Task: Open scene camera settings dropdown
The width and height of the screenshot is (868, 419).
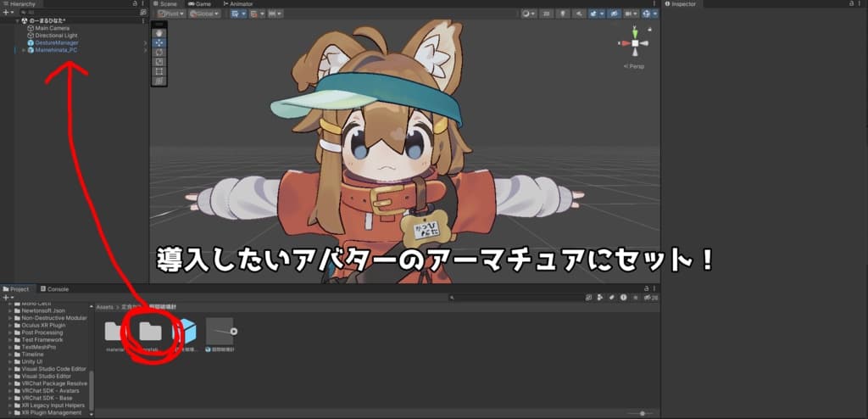Action: click(x=631, y=14)
